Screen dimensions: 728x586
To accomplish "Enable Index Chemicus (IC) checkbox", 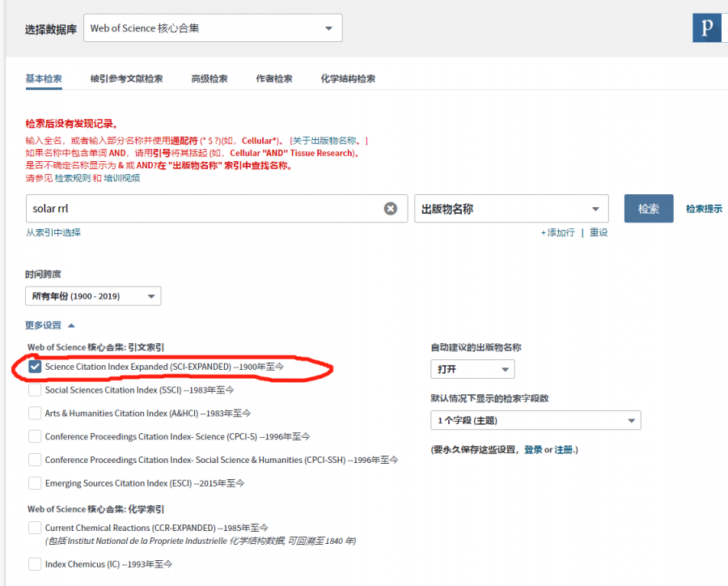I will click(x=35, y=564).
